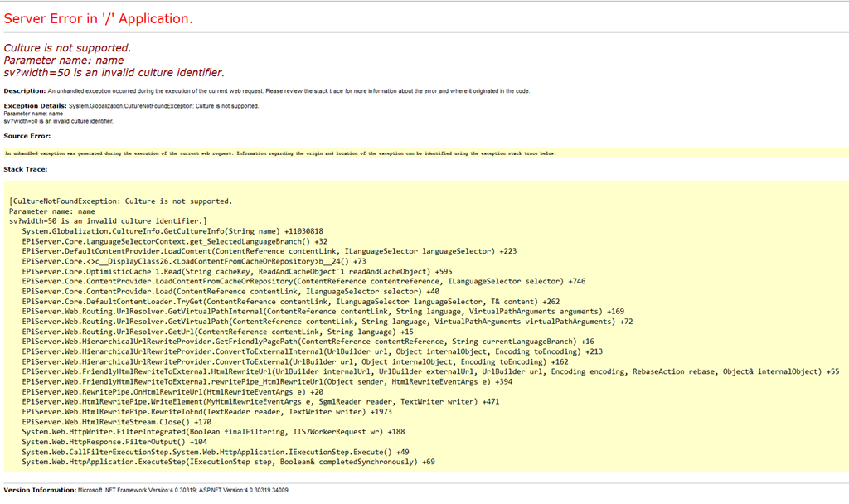
Task: Click the bold "Stack Trace:" label
Action: (26, 169)
